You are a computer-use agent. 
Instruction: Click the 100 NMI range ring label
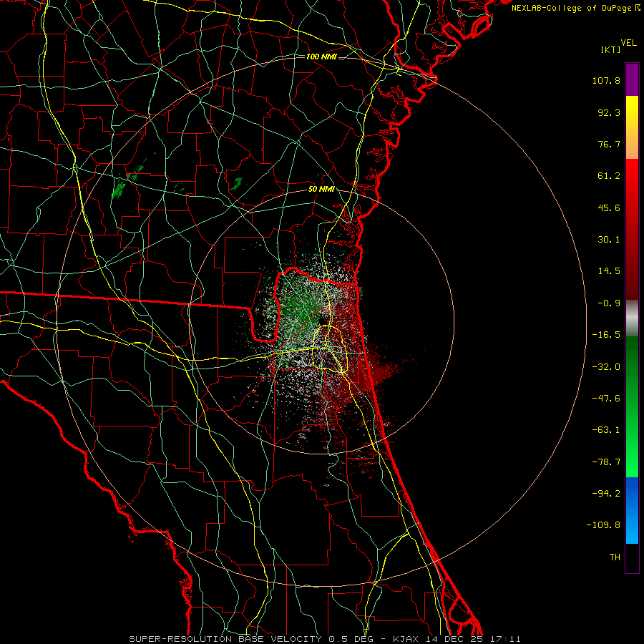click(x=321, y=57)
